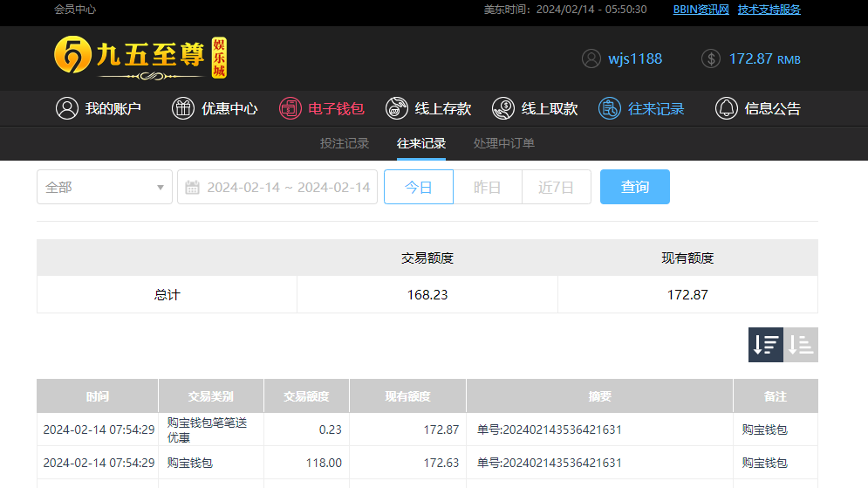
Task: Switch to 投注记录 tab
Action: (x=345, y=143)
